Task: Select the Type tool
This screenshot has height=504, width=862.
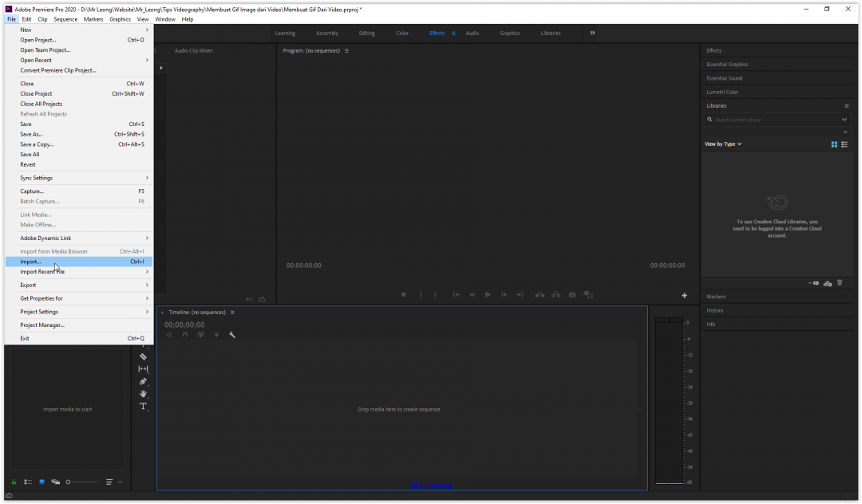Action: [144, 407]
